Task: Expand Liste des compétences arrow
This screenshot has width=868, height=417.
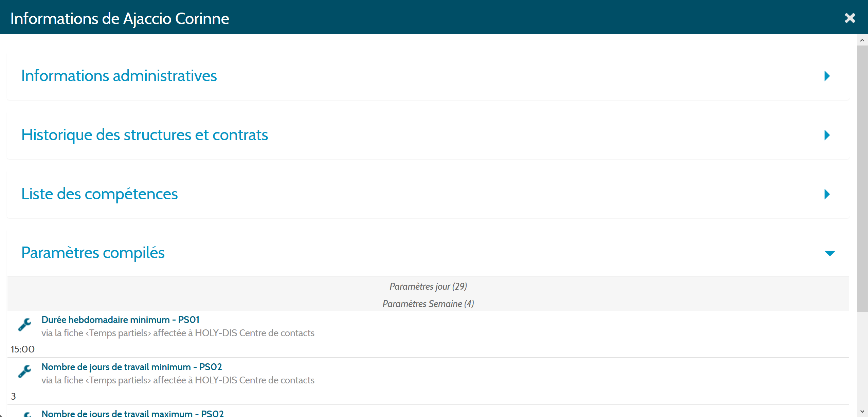Action: (827, 194)
